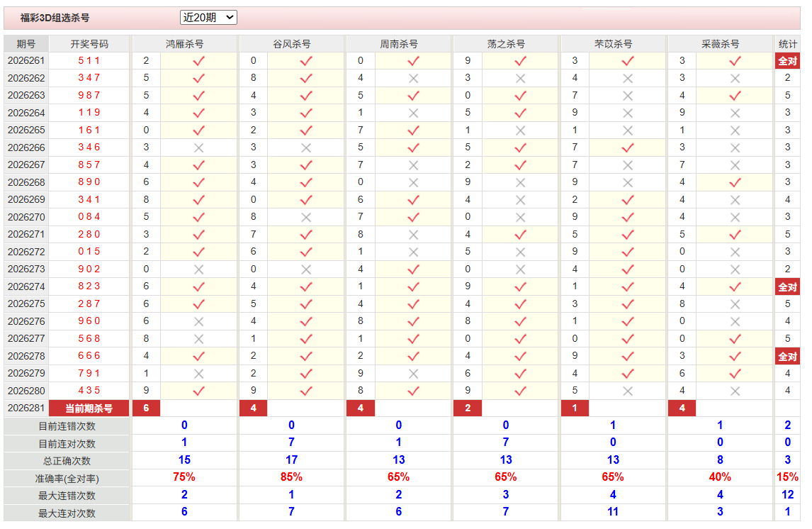Image resolution: width=812 pixels, height=529 pixels.
Task: Click winning number 6 6 6 in row 2026278
Action: [89, 356]
